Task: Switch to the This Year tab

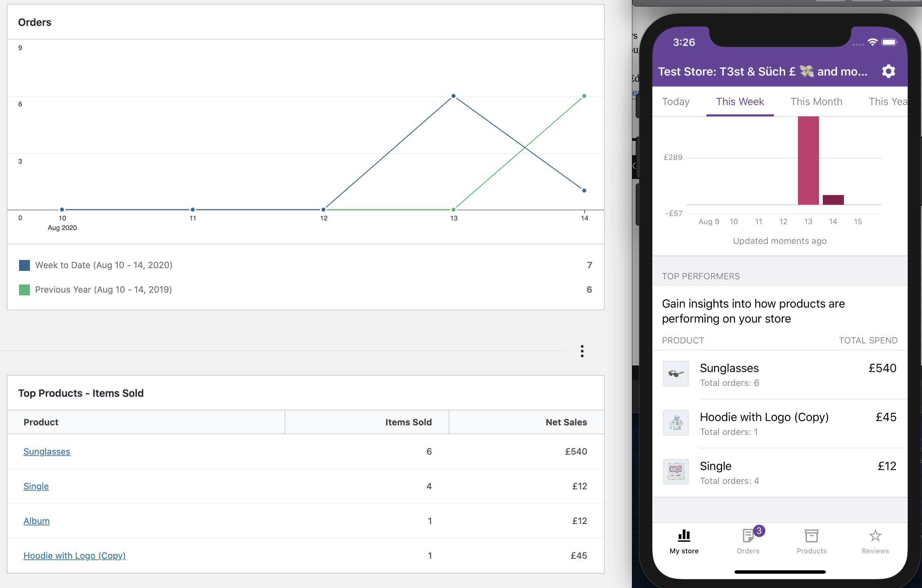Action: point(888,101)
